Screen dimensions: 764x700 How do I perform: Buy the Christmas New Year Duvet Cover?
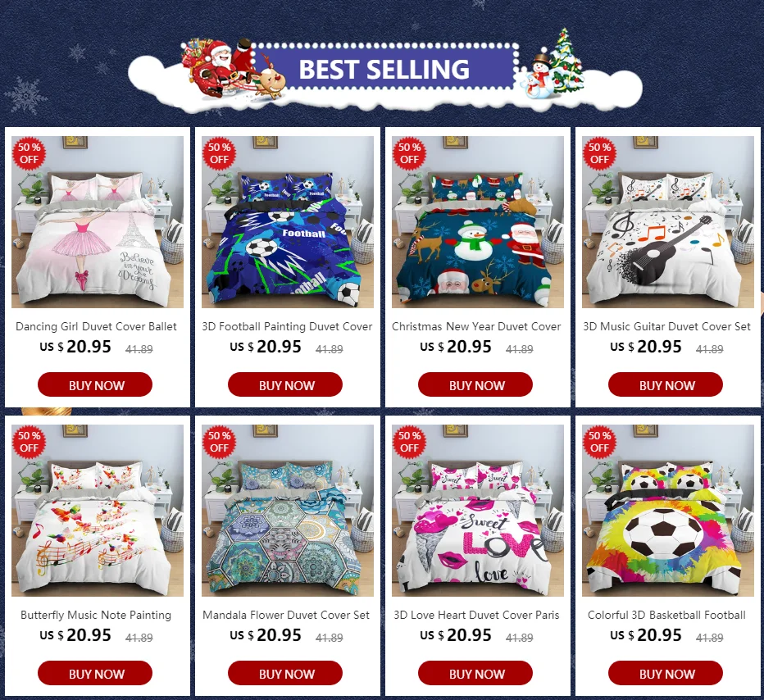(x=475, y=384)
